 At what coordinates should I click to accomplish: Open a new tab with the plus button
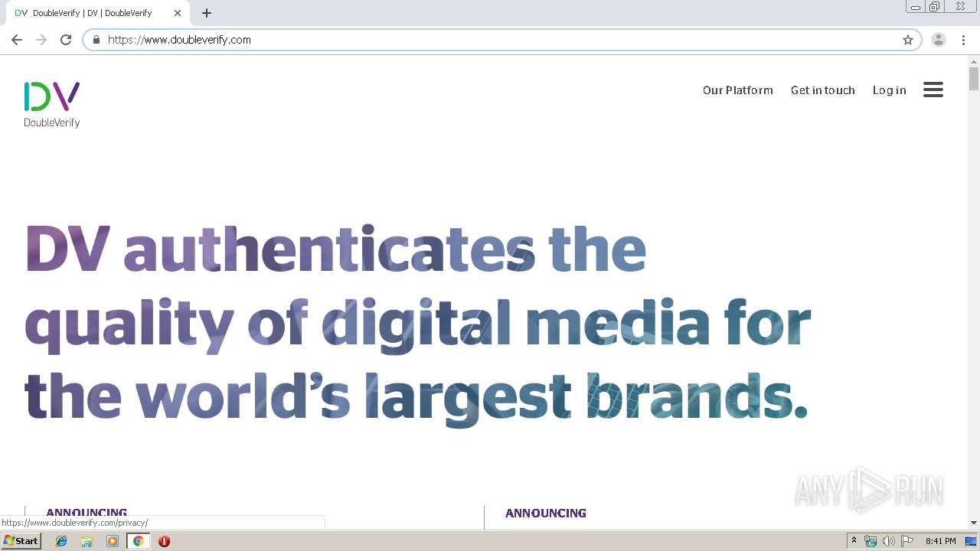click(207, 13)
